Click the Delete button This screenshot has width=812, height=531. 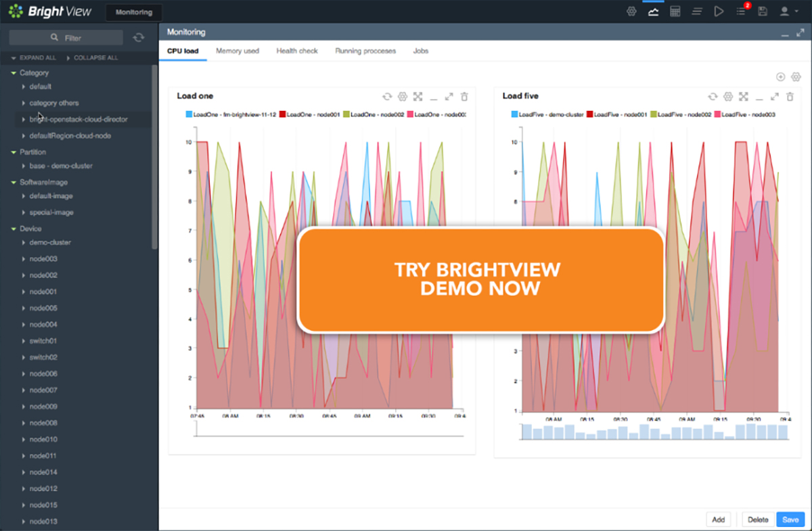point(758,520)
